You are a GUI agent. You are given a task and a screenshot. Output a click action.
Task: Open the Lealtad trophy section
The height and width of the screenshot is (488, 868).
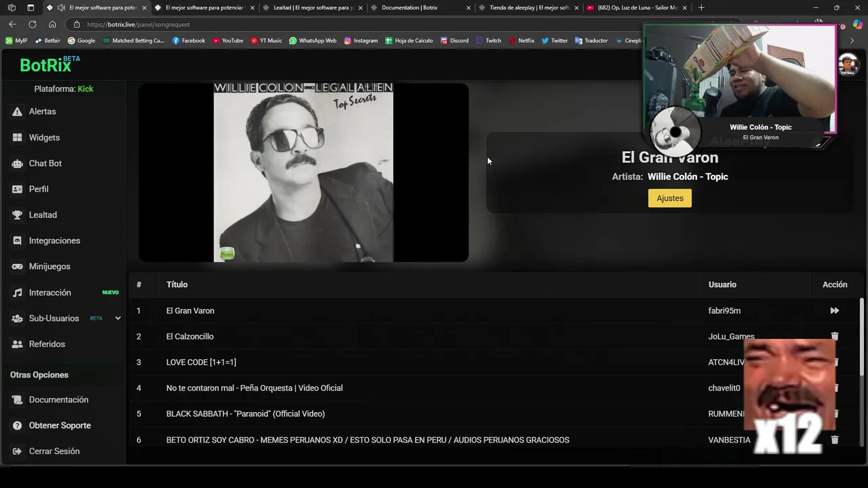coord(42,215)
